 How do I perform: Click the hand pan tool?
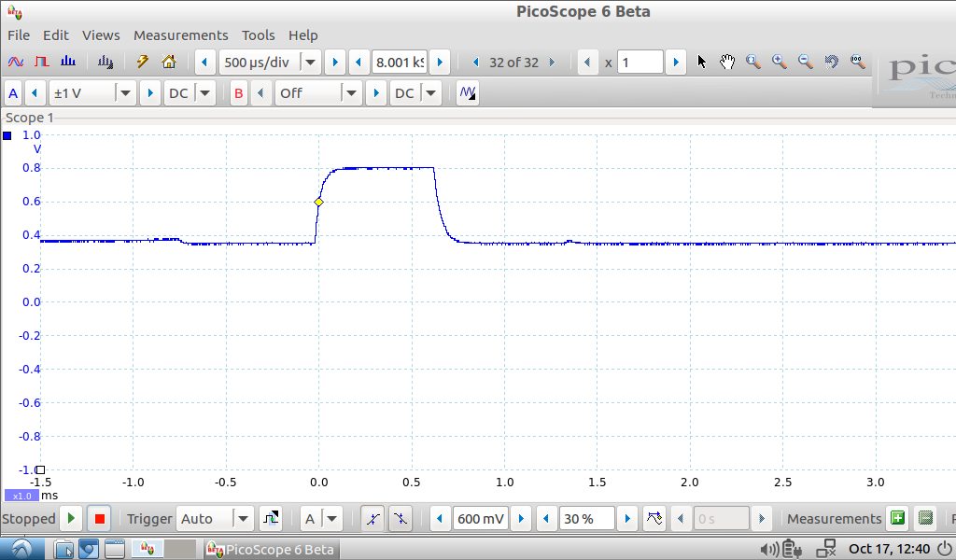pos(727,63)
